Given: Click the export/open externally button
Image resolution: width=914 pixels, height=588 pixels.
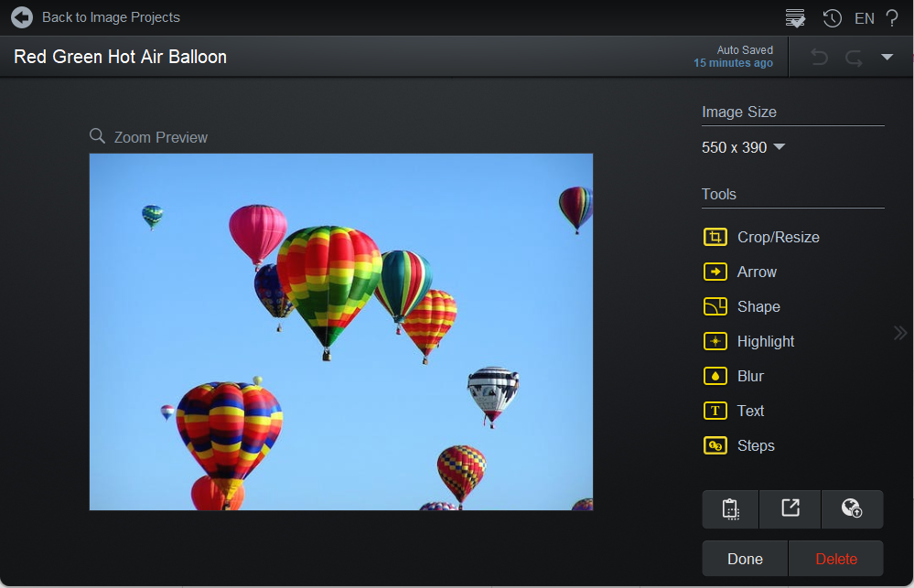Looking at the screenshot, I should 790,509.
